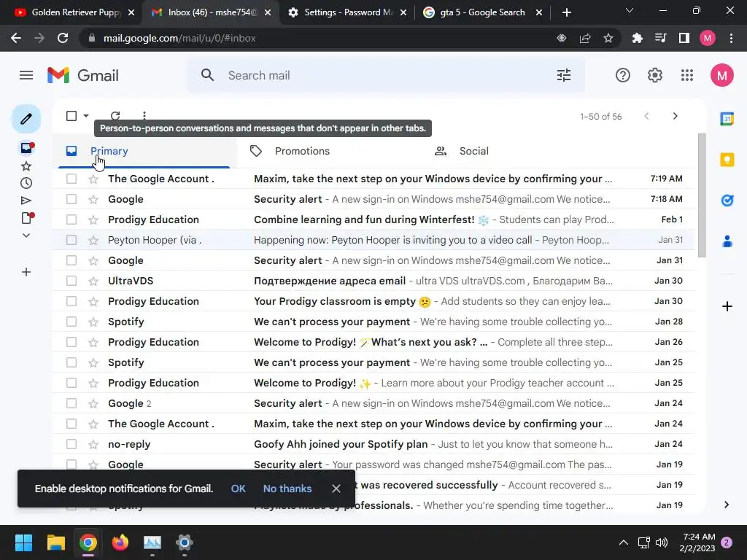The image size is (747, 560).
Task: Open Drafts icon in sidebar
Action: 26,218
